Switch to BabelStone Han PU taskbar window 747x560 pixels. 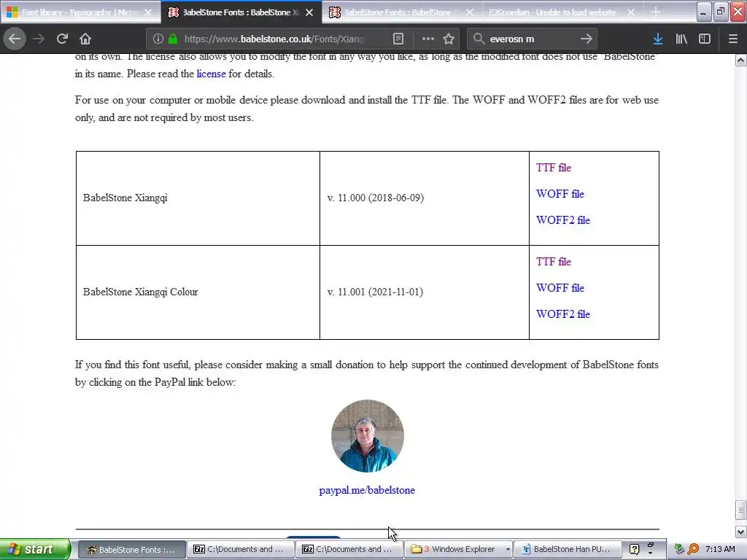coord(568,550)
